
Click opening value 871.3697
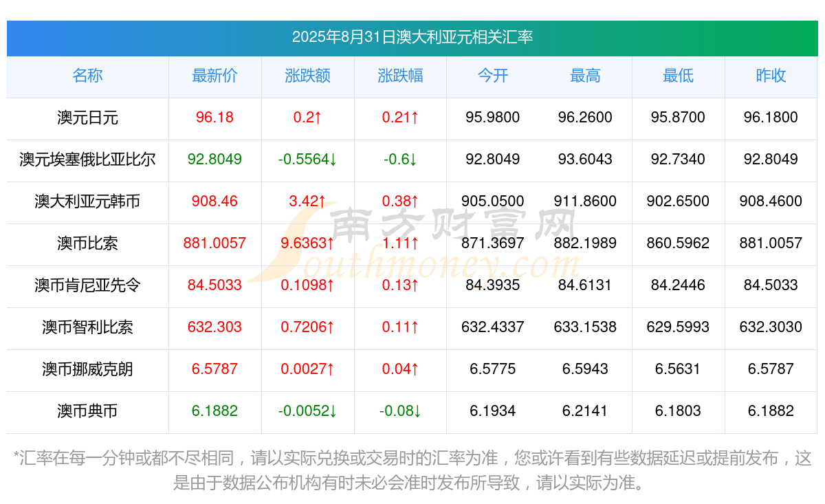click(493, 243)
